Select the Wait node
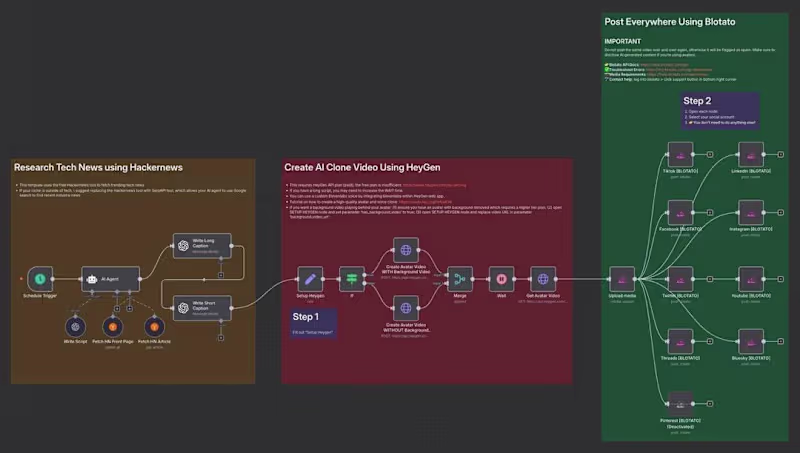Screen dimensions: 800x453 pos(502,279)
